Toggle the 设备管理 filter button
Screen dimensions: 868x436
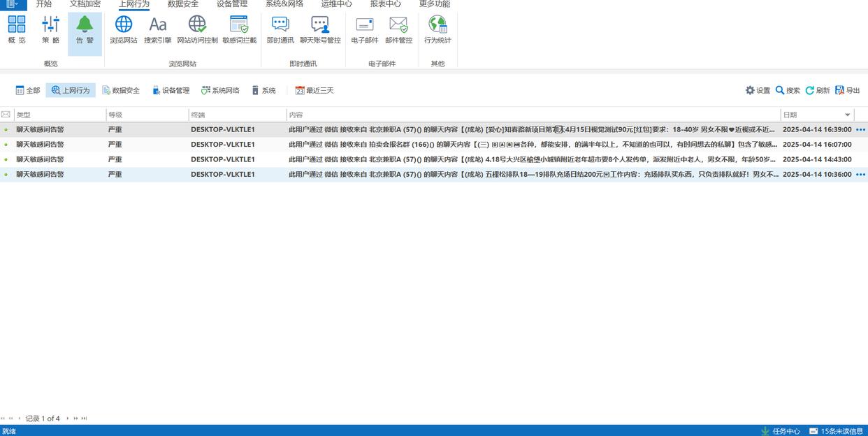(171, 90)
